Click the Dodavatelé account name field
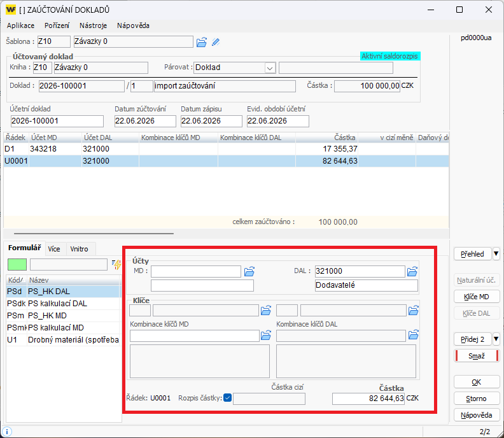The width and height of the screenshot is (504, 438). 367,285
